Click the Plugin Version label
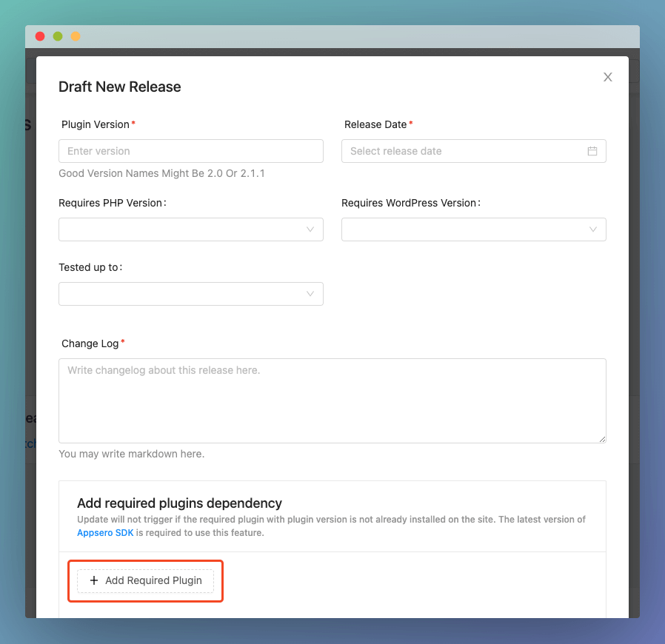The height and width of the screenshot is (644, 665). 96,124
